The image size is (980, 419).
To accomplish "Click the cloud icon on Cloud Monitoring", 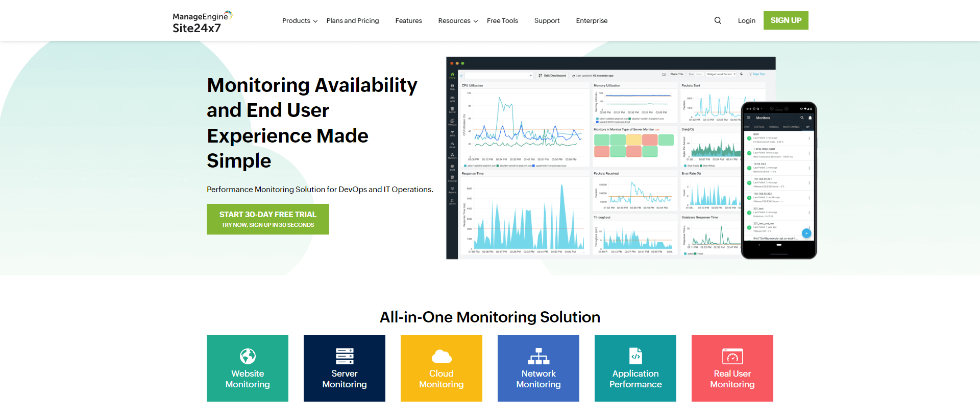I will point(442,356).
